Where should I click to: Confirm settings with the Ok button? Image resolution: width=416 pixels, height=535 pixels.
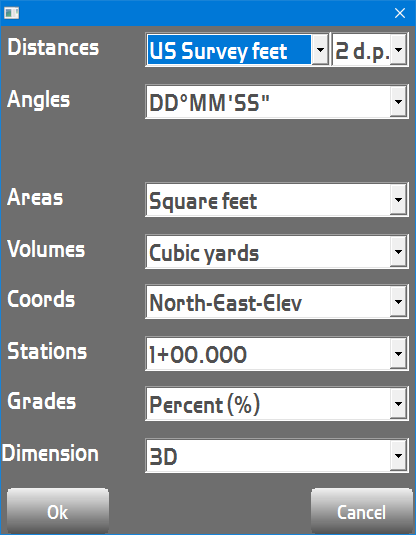pos(58,511)
